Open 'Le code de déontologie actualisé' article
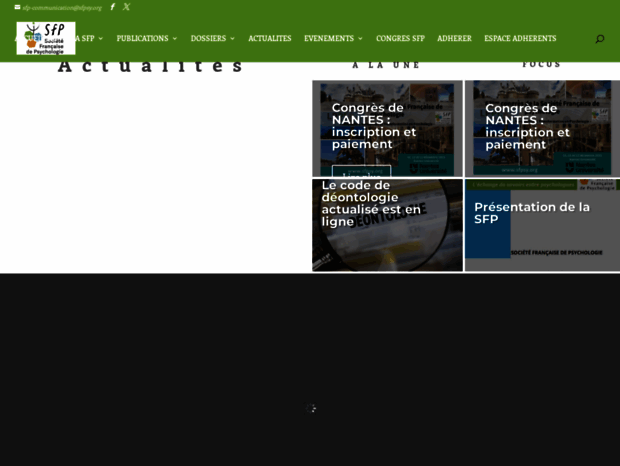Screen dimensions: 620x466 (371, 203)
